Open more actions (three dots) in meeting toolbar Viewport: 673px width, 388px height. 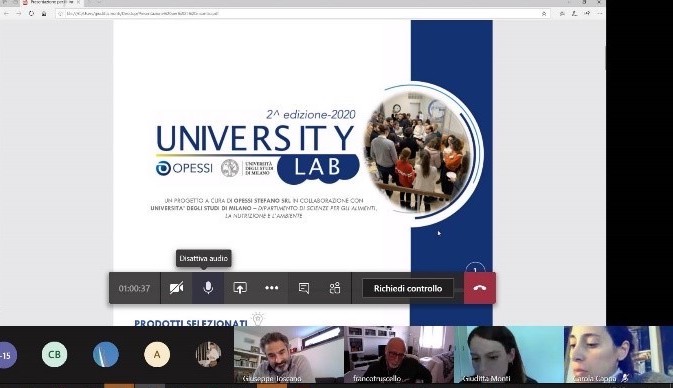(x=271, y=288)
